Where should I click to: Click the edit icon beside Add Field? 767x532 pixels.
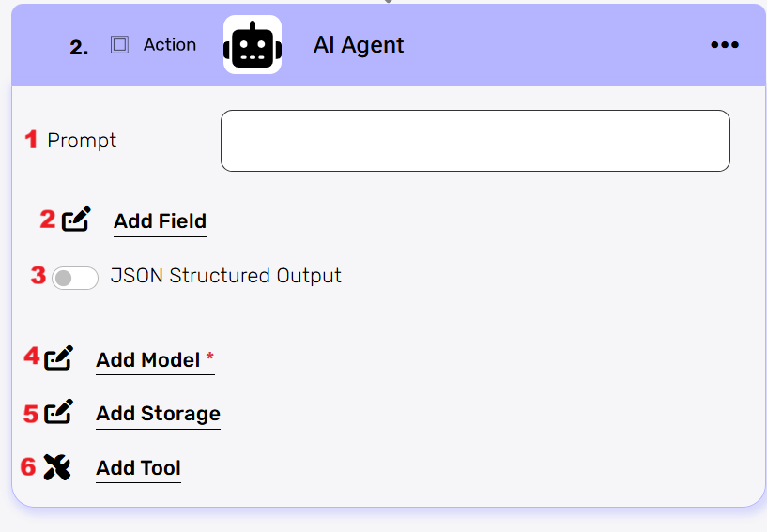[x=76, y=220]
